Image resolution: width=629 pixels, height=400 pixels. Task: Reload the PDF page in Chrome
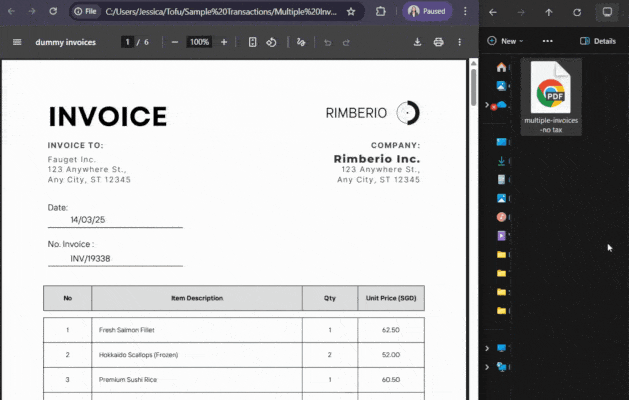(53, 11)
